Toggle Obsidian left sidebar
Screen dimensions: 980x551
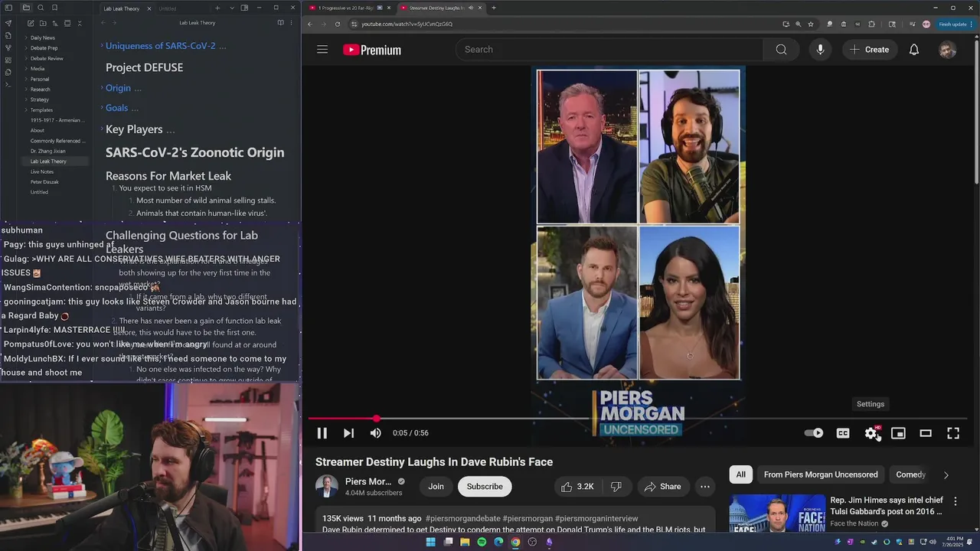coord(8,8)
